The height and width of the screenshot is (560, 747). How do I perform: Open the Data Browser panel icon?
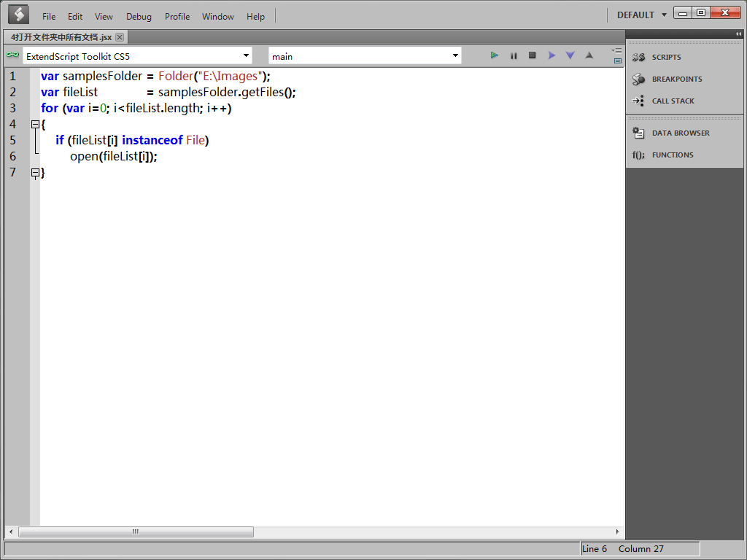coord(638,133)
